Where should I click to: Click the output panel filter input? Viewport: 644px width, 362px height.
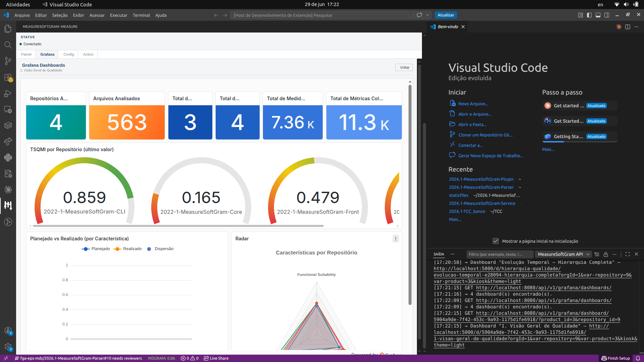(x=499, y=254)
